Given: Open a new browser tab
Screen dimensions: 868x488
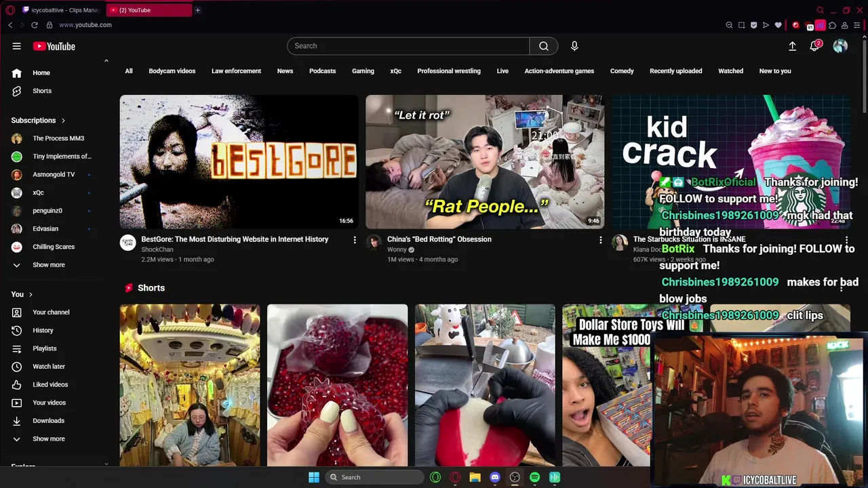Looking at the screenshot, I should pyautogui.click(x=197, y=10).
